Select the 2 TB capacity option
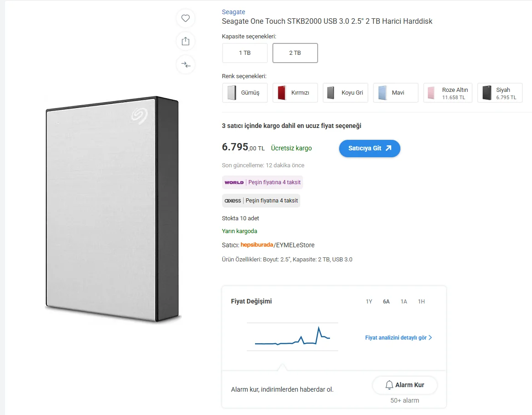 point(295,53)
